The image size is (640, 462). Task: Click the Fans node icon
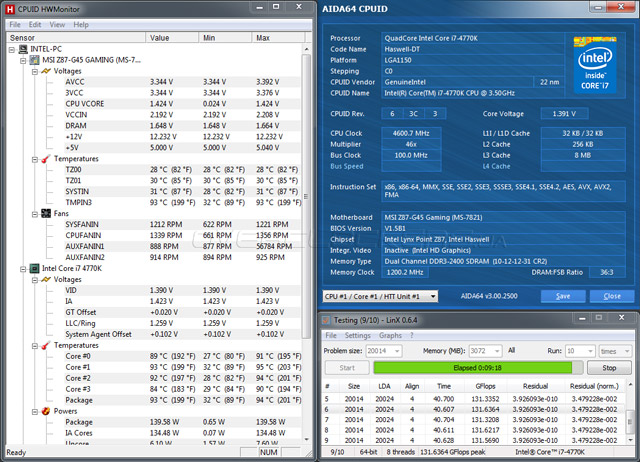pyautogui.click(x=46, y=213)
